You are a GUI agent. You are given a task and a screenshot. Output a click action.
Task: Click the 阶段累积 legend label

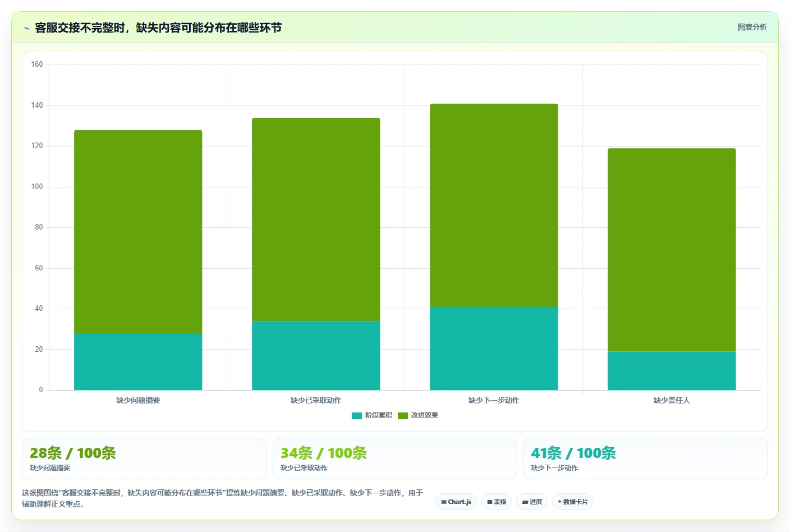coord(379,415)
